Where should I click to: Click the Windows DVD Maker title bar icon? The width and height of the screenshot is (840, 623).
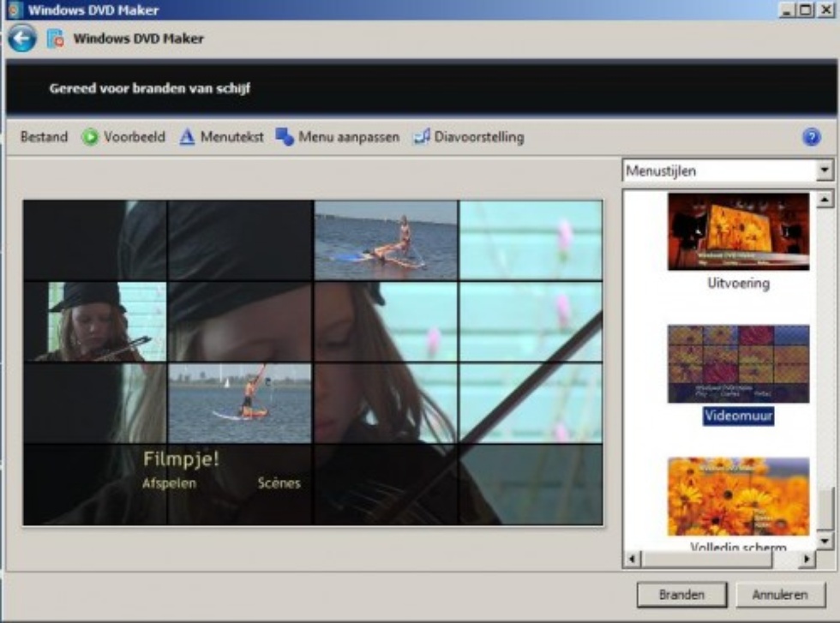(x=13, y=9)
